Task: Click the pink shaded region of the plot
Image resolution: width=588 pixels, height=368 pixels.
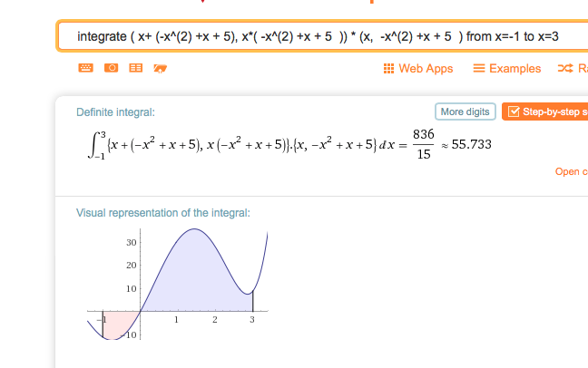Action: pos(119,323)
